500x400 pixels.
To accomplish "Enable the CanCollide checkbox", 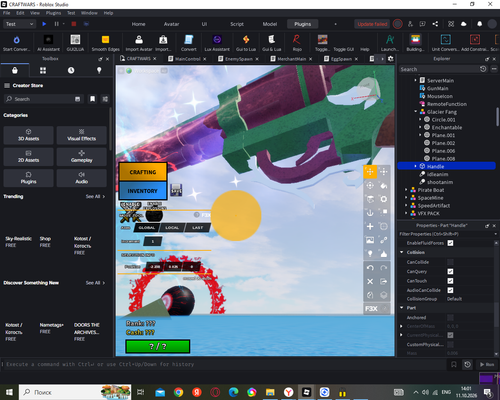I will click(x=450, y=262).
